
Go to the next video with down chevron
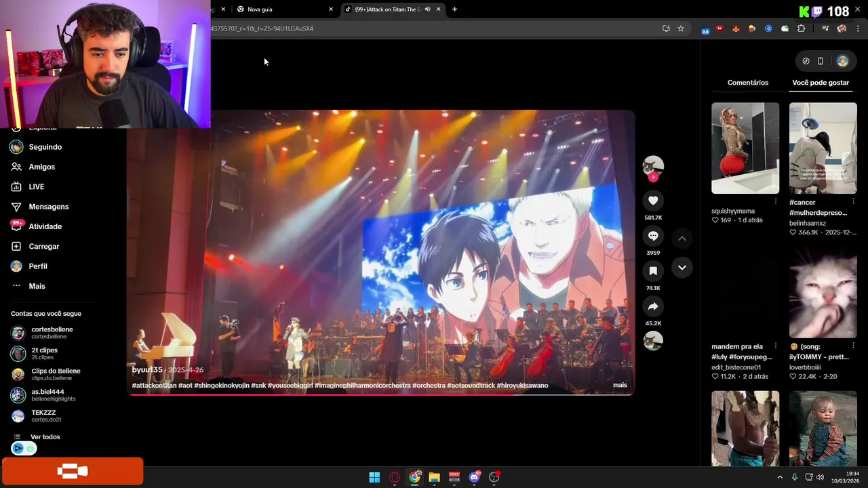point(682,268)
